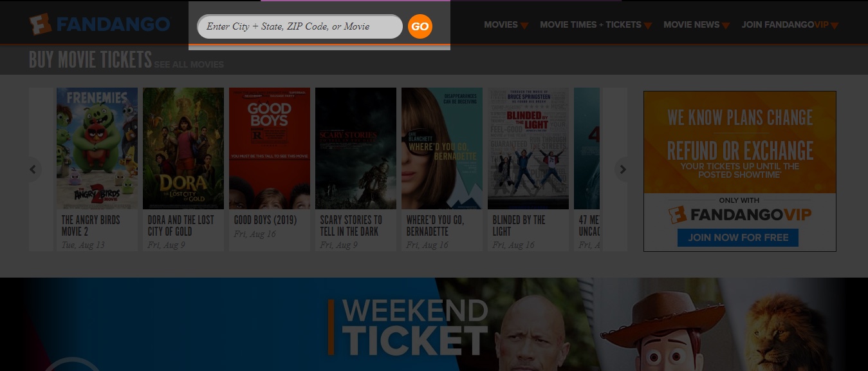Click the Weekend Ticket banner
Screen dimensions: 868x371
coord(434,325)
